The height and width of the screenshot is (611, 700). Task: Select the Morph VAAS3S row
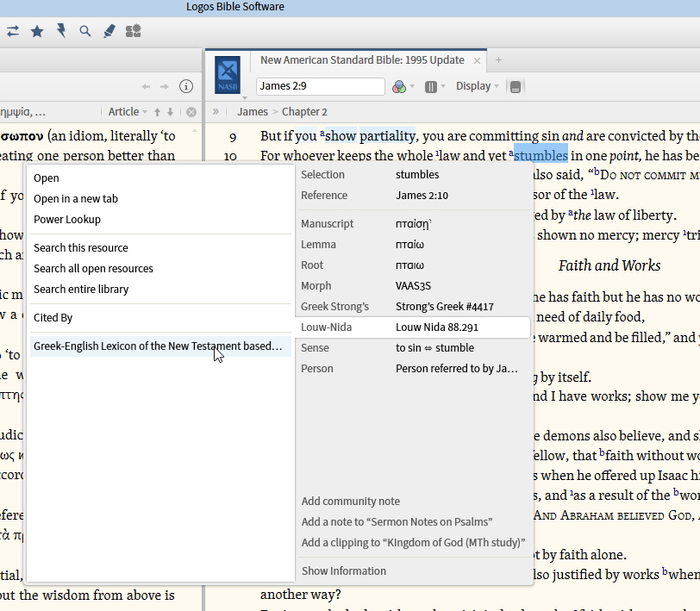tap(414, 285)
